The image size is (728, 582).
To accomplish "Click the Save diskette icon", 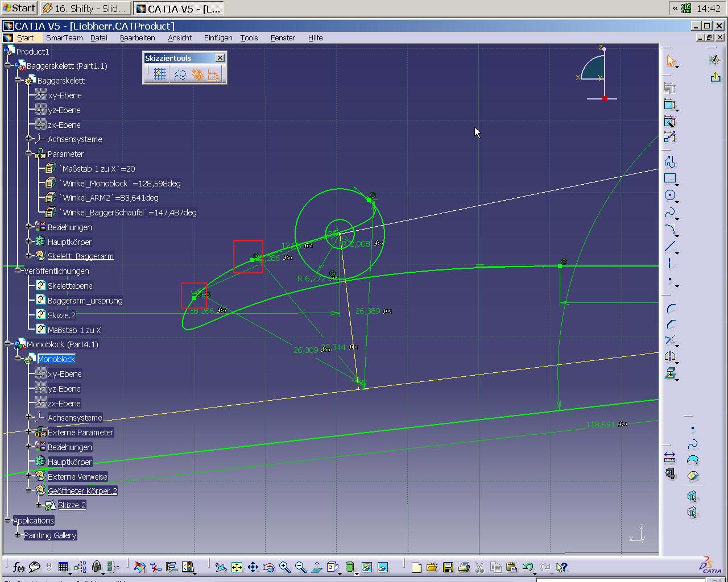I will click(448, 567).
